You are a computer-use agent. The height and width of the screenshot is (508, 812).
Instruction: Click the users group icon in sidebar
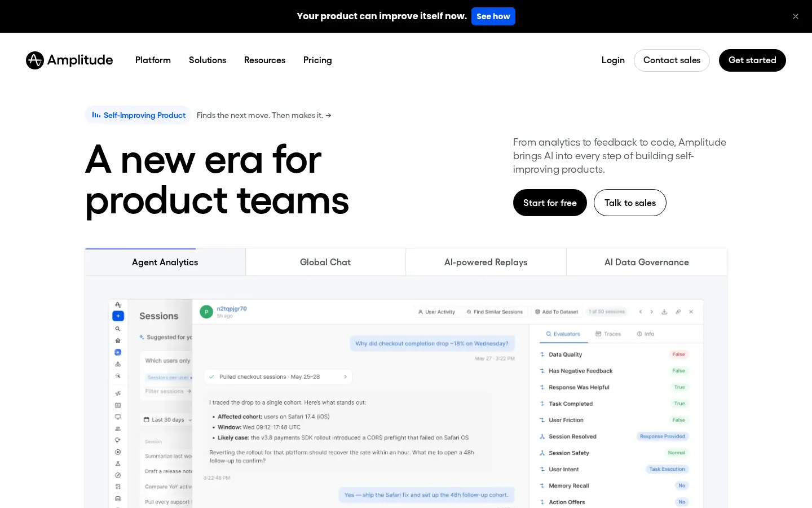[x=118, y=429]
